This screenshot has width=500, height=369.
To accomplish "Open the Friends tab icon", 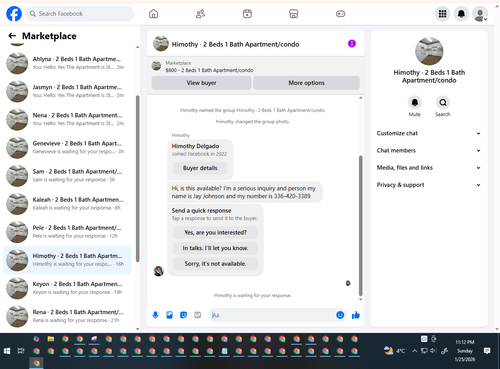I will (x=200, y=14).
